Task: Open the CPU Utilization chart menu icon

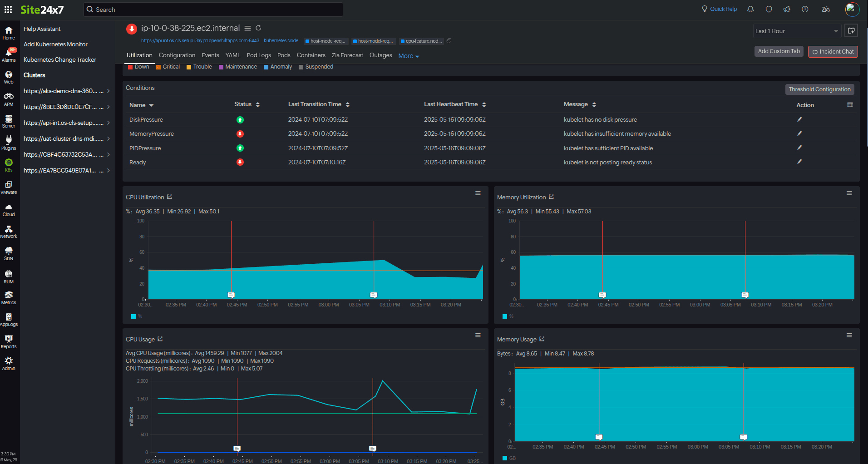Action: (x=478, y=193)
